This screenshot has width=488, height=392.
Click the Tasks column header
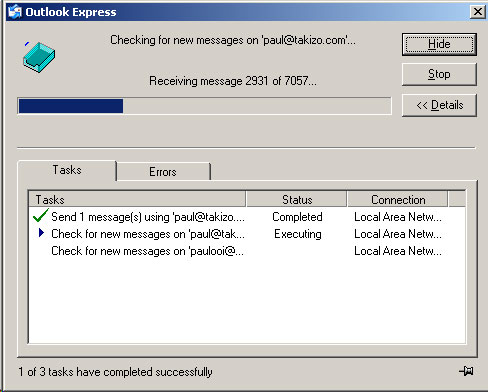tap(137, 199)
